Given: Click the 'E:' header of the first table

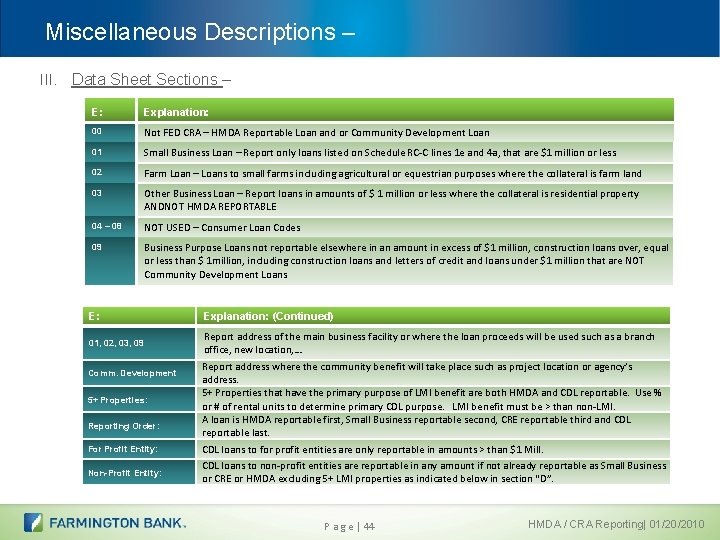Looking at the screenshot, I should [x=110, y=111].
